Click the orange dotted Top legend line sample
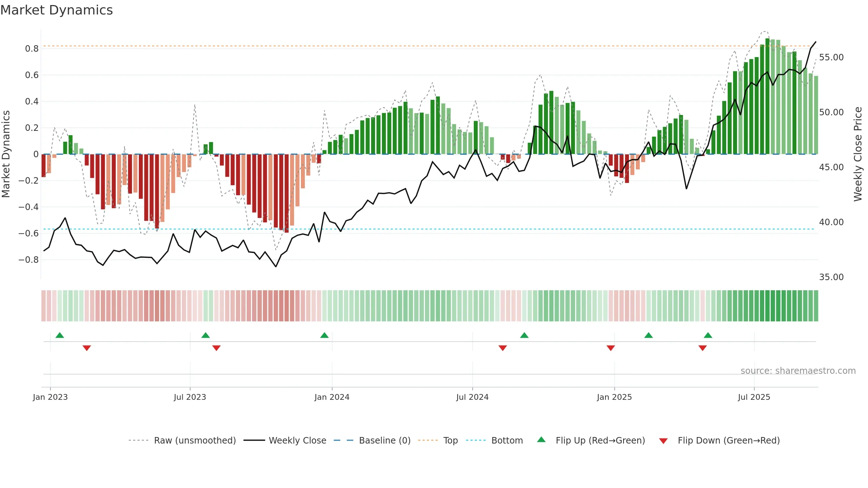This screenshot has width=868, height=488. coord(428,440)
